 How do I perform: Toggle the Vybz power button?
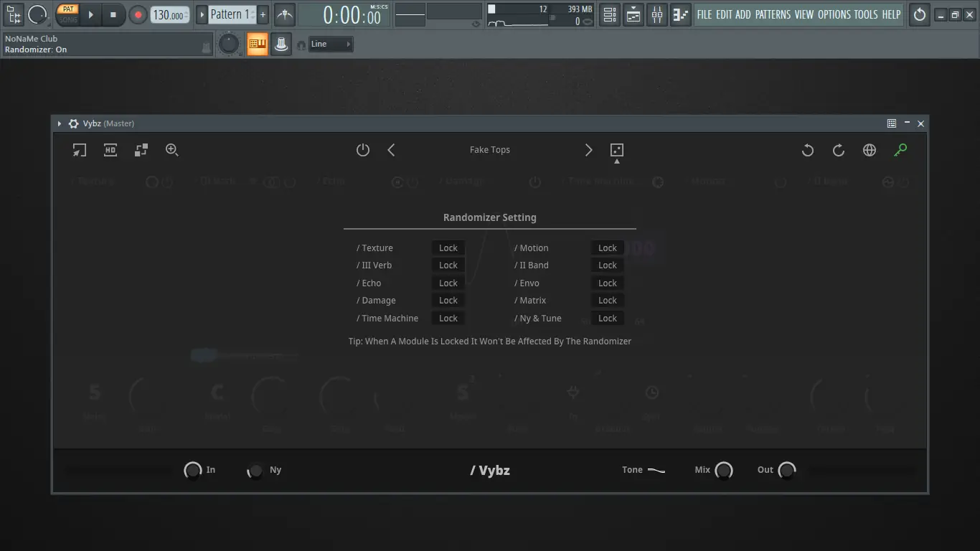[363, 150]
